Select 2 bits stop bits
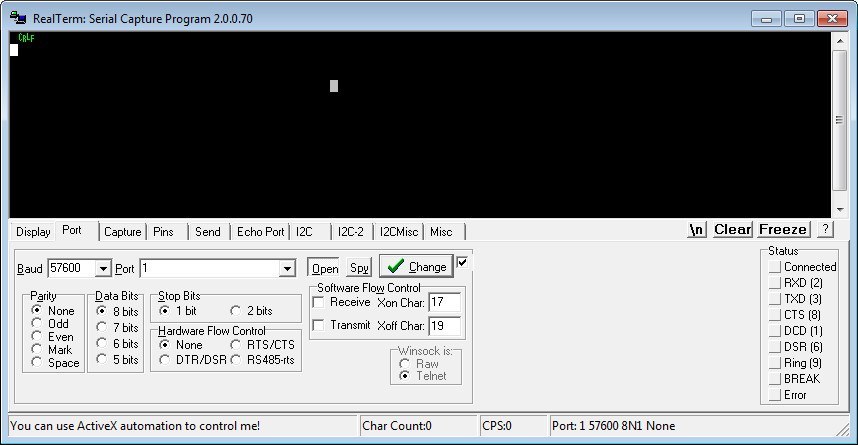The image size is (858, 445). coord(235,310)
